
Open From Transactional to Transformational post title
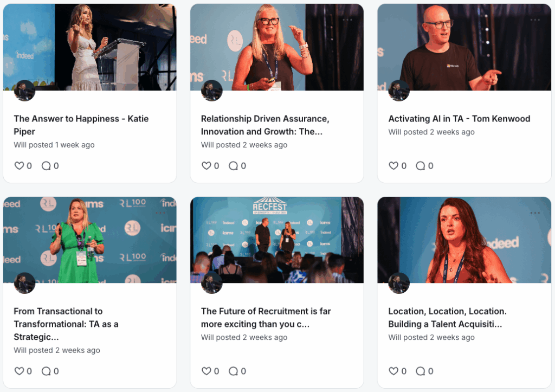tap(66, 324)
